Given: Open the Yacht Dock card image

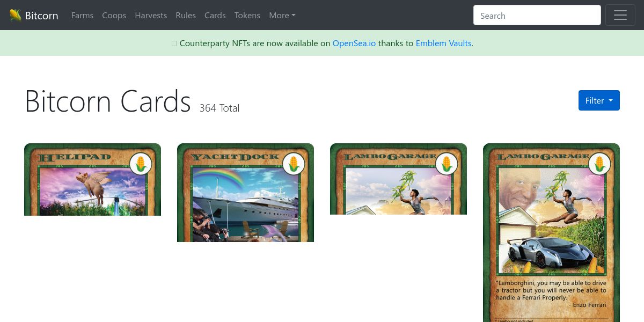Looking at the screenshot, I should 245,193.
